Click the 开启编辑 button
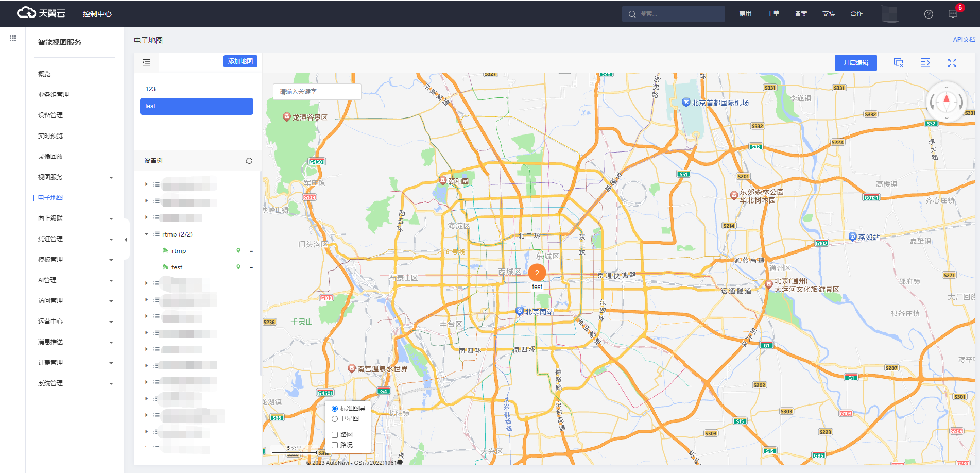Image resolution: width=980 pixels, height=473 pixels. point(855,63)
